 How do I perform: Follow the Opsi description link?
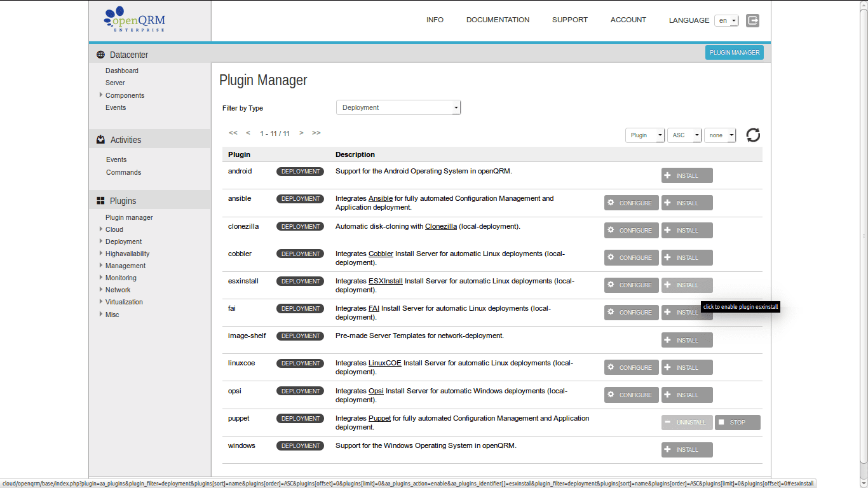[x=376, y=391]
